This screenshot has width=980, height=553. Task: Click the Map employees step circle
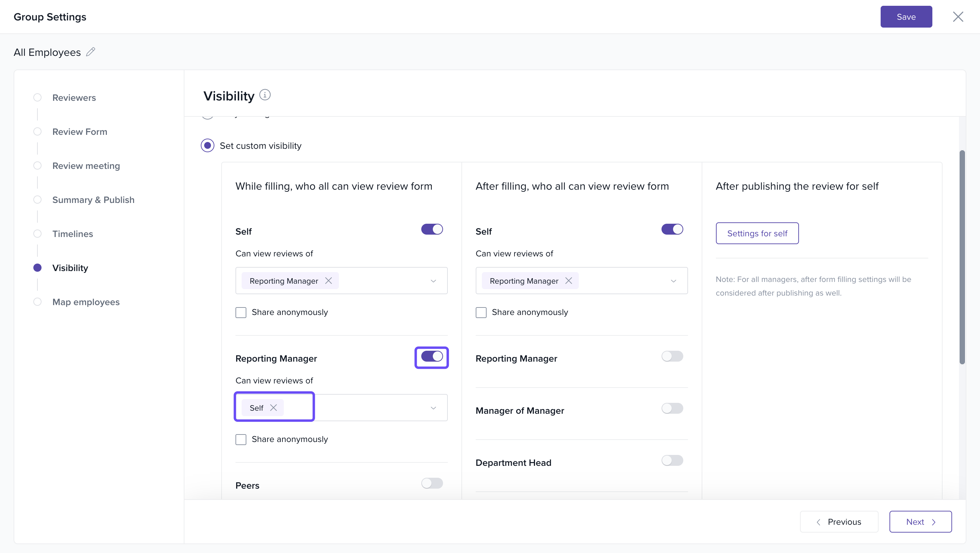pyautogui.click(x=37, y=302)
